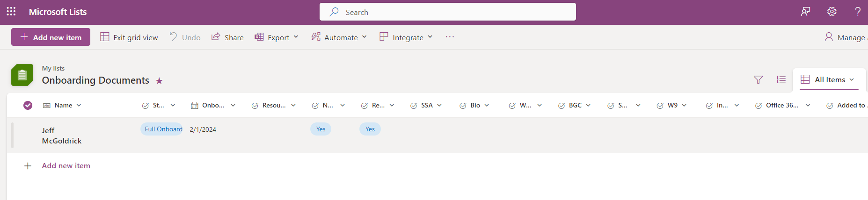Click the Onboarding Documents green list icon

[x=22, y=75]
